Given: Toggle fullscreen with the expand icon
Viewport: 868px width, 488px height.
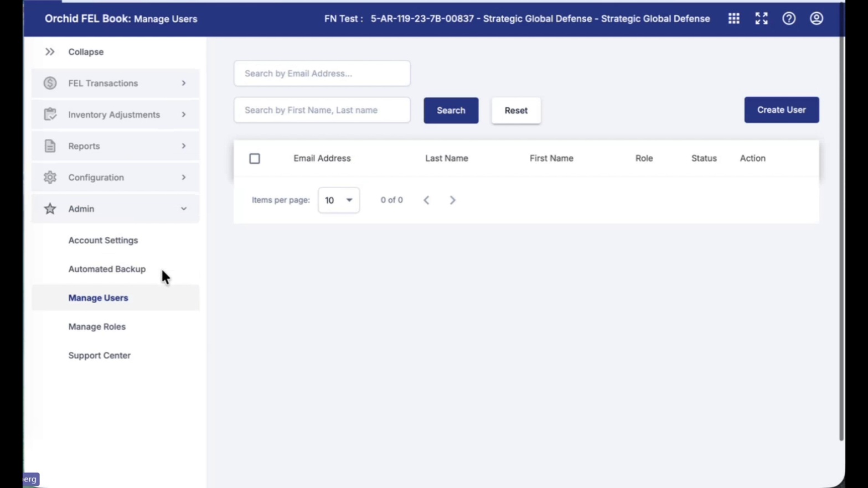Looking at the screenshot, I should (x=761, y=19).
